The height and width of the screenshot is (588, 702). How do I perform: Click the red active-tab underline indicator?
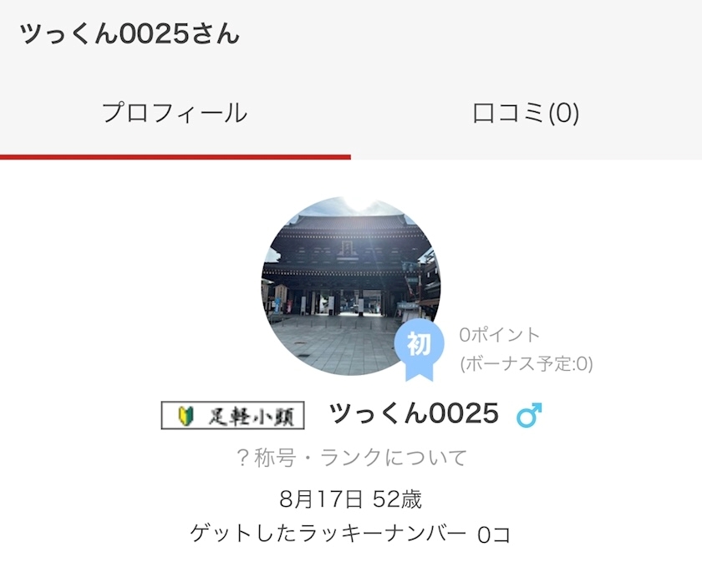click(x=175, y=157)
